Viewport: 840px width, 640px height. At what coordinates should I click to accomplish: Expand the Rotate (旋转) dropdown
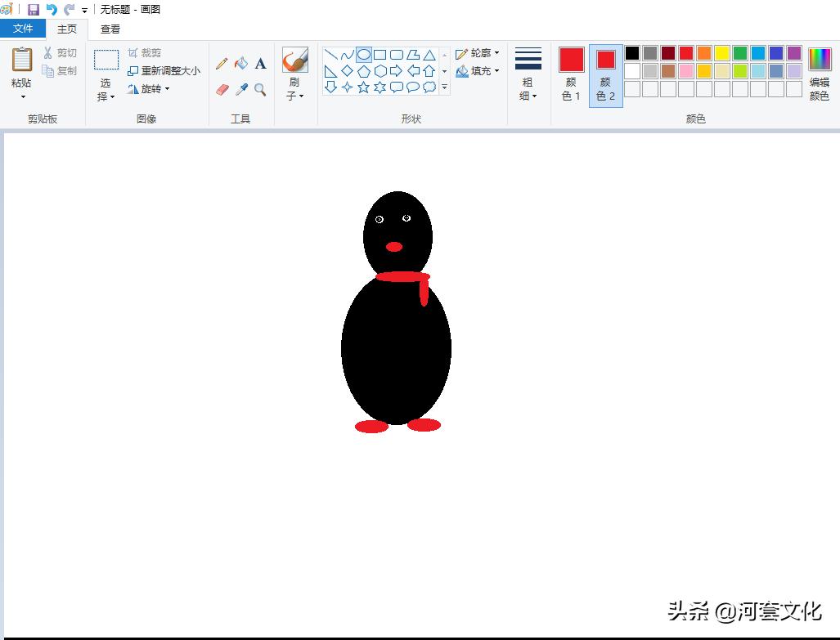(151, 89)
